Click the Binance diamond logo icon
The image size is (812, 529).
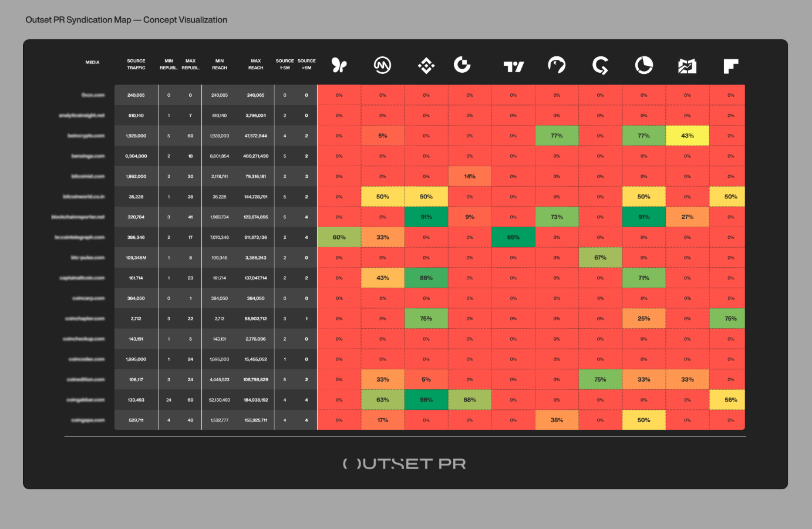point(426,66)
